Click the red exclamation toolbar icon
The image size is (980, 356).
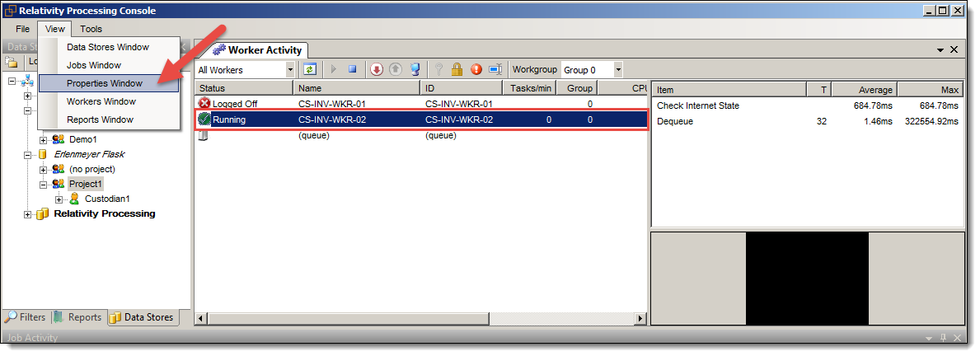tap(476, 69)
